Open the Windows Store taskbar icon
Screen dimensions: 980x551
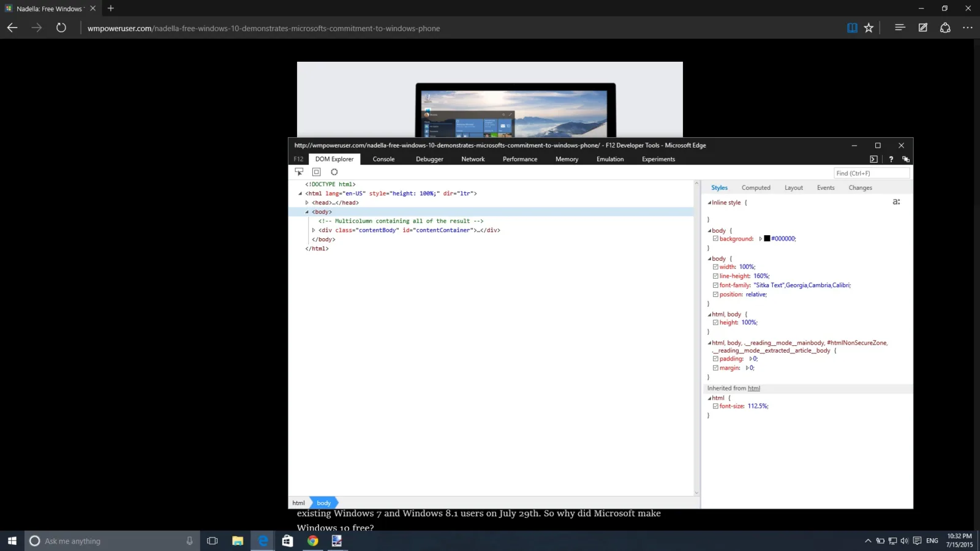click(287, 541)
